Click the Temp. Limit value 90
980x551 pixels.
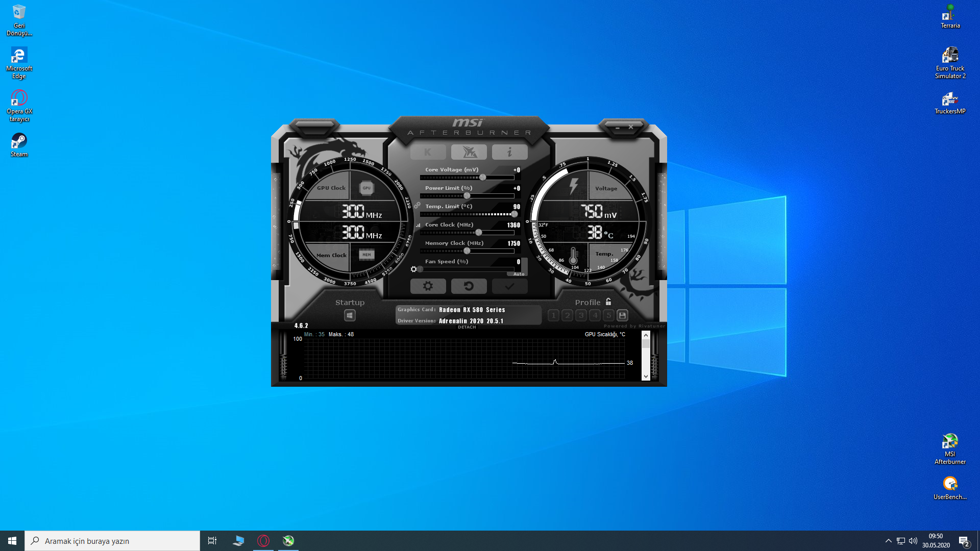[517, 207]
